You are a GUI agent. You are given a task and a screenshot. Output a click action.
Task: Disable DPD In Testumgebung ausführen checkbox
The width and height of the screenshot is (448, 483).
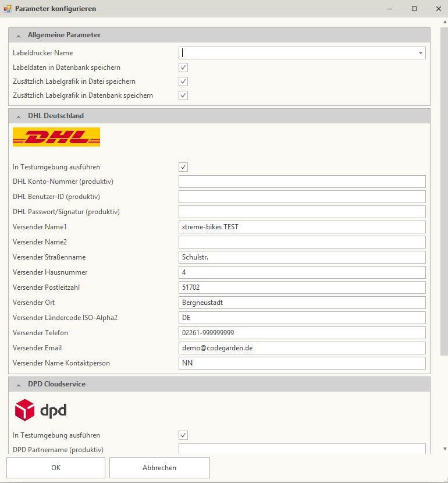point(183,435)
